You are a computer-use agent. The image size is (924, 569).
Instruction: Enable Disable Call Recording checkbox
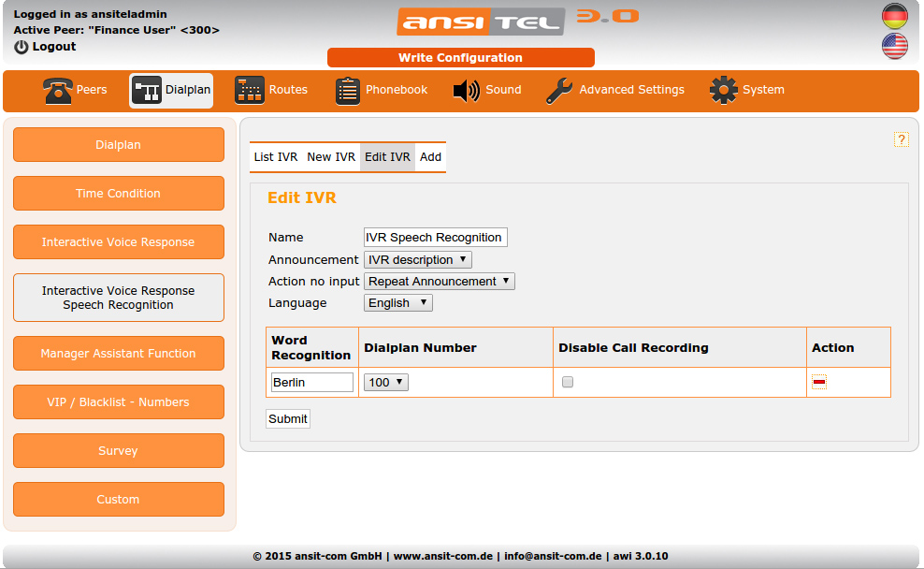pos(568,382)
